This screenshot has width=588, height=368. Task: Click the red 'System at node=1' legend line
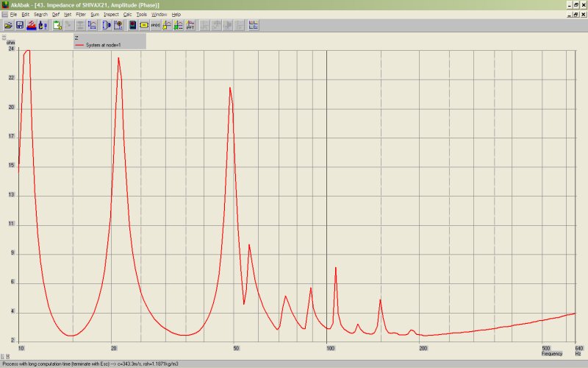[80, 44]
